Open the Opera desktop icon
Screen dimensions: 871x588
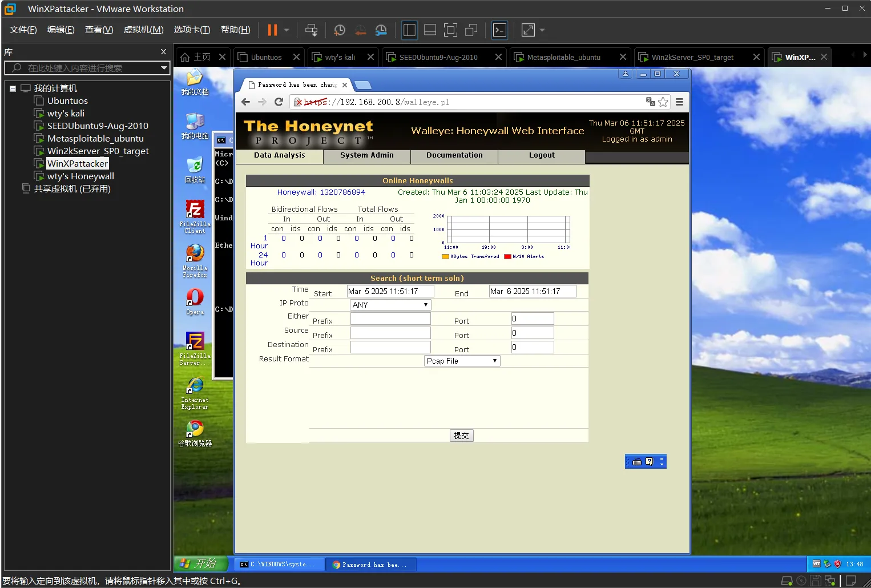click(195, 301)
